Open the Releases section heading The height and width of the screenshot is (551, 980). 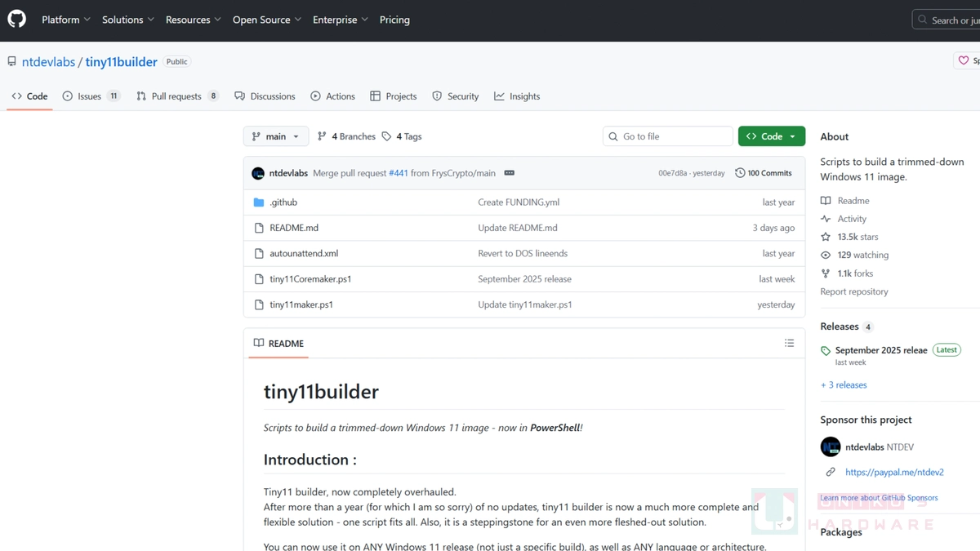point(840,327)
